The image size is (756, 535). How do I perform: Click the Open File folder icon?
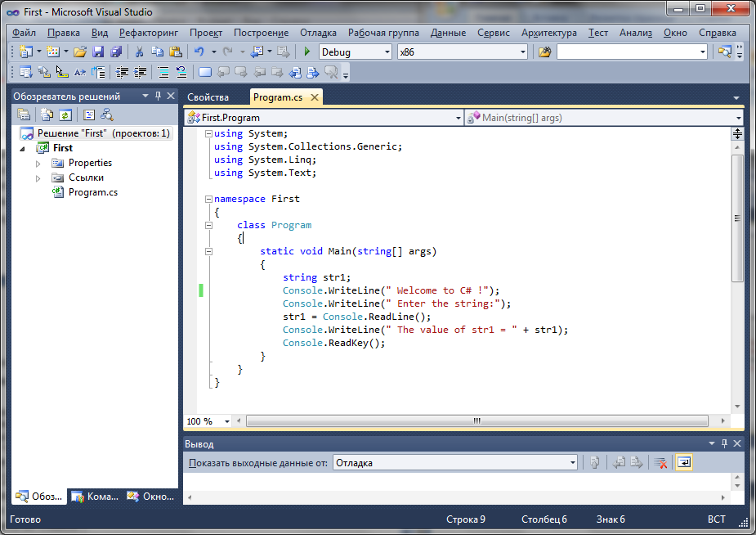(x=80, y=52)
